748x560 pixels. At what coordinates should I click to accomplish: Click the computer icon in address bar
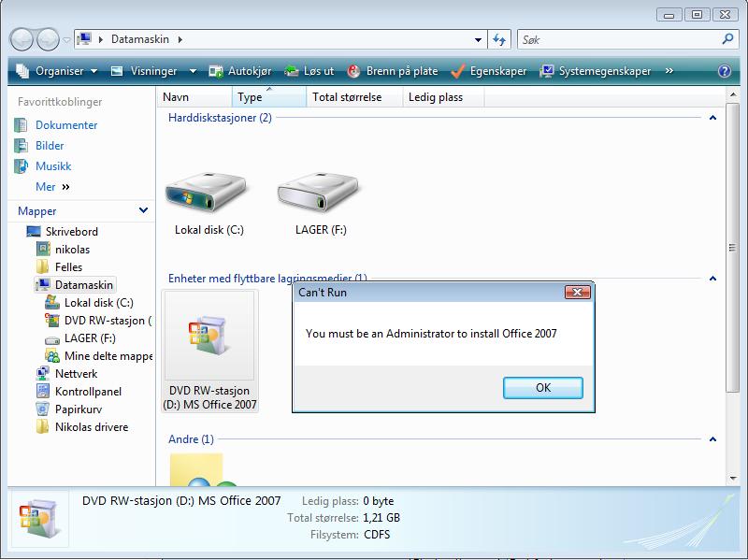pos(84,39)
